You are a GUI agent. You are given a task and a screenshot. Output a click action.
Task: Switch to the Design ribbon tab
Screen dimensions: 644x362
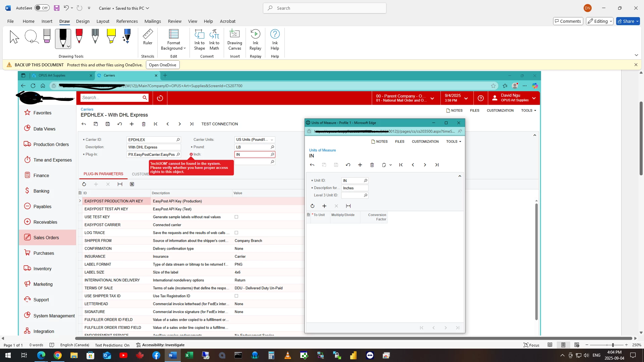click(x=83, y=21)
